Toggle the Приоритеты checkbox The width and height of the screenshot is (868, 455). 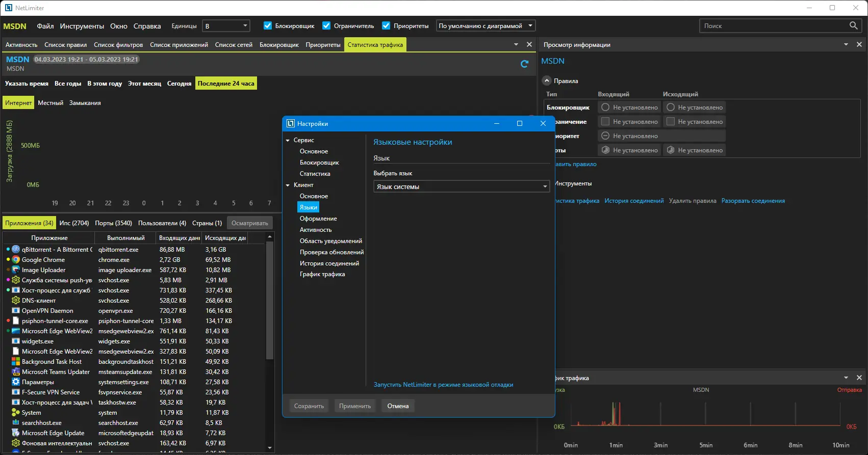coord(386,26)
